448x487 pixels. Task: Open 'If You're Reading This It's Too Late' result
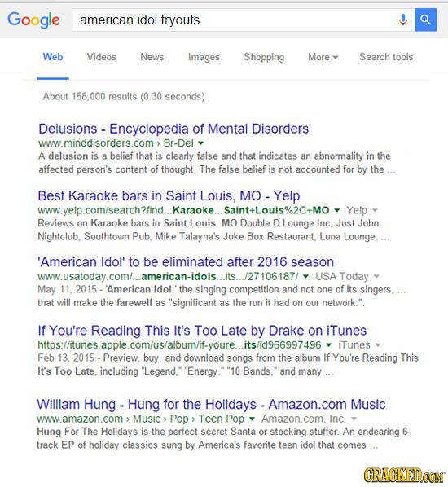pyautogui.click(x=202, y=331)
